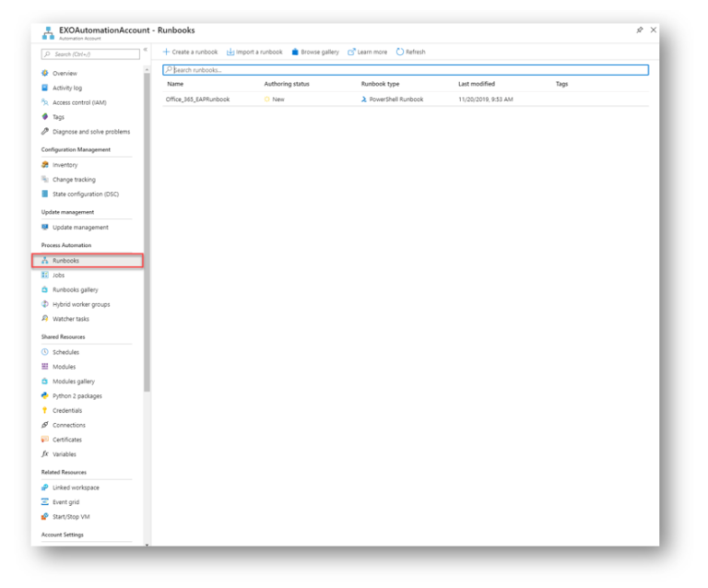Click the Hybrid worker groups icon
The width and height of the screenshot is (708, 588).
(x=44, y=304)
